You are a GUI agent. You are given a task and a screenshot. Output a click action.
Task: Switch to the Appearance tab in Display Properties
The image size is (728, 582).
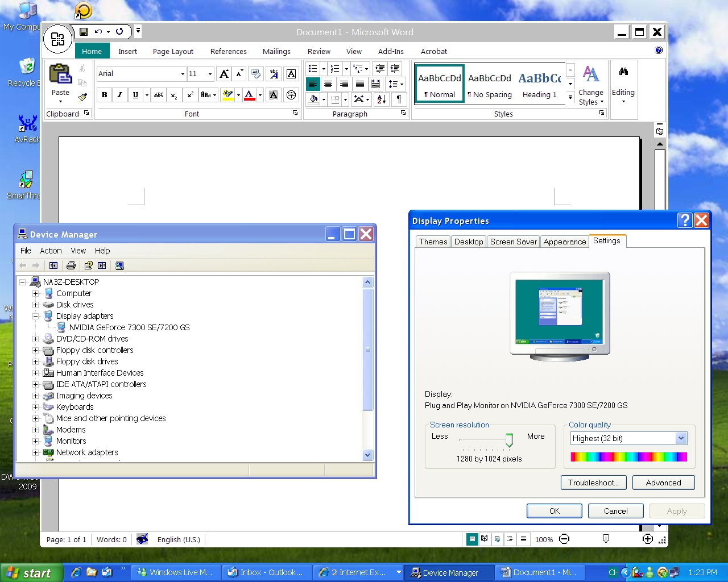[x=564, y=242]
